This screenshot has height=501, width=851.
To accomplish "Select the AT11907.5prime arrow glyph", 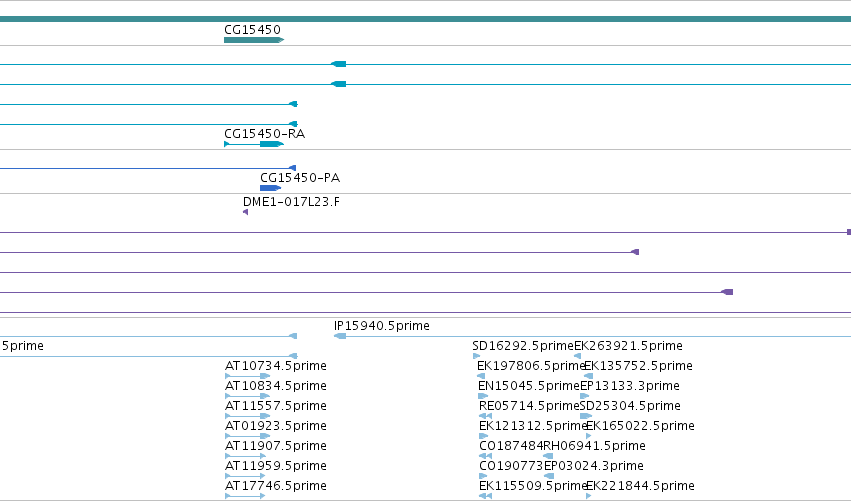I will 245,456.
